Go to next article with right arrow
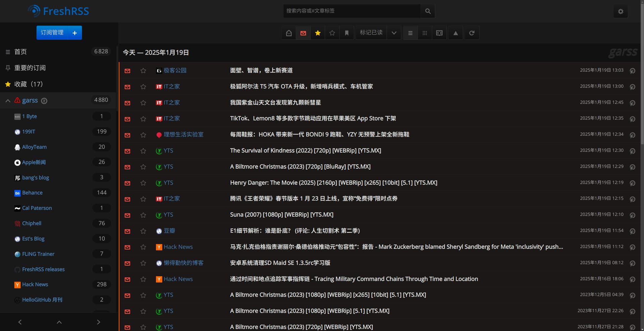 pos(98,322)
